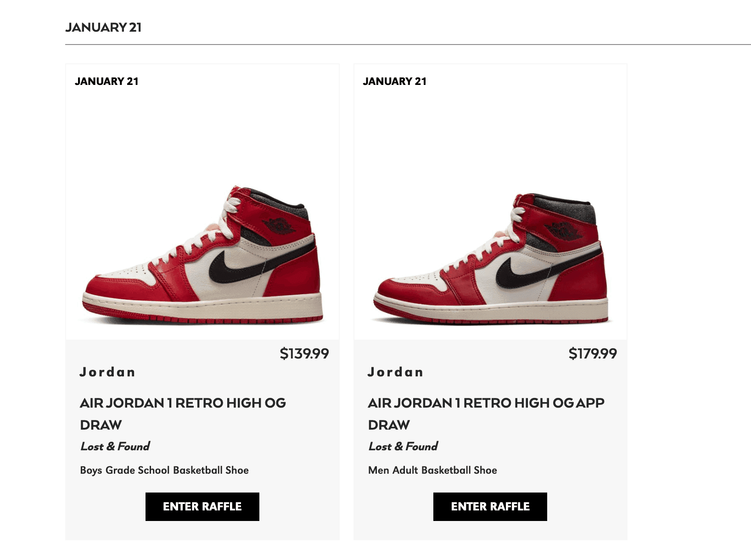Screen dimensions: 751x560
Task: Click the $179.99 price
Action: pos(592,353)
